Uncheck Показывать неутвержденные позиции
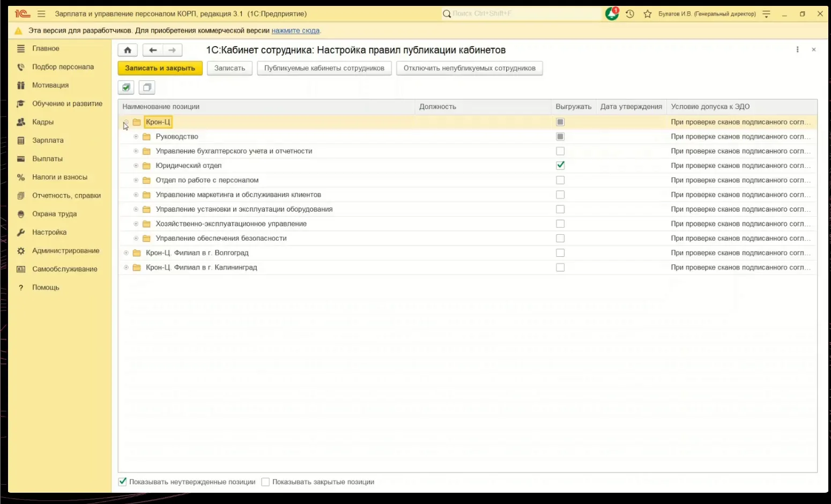The image size is (831, 504). pos(123,482)
